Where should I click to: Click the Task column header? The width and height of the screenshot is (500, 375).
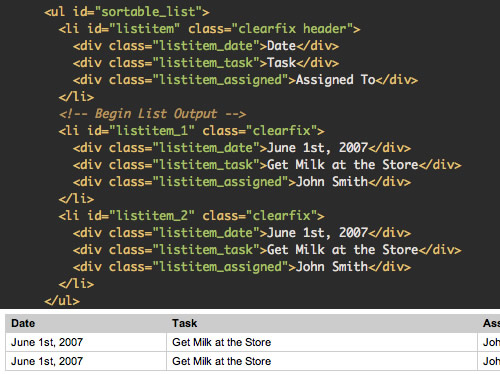click(x=322, y=323)
